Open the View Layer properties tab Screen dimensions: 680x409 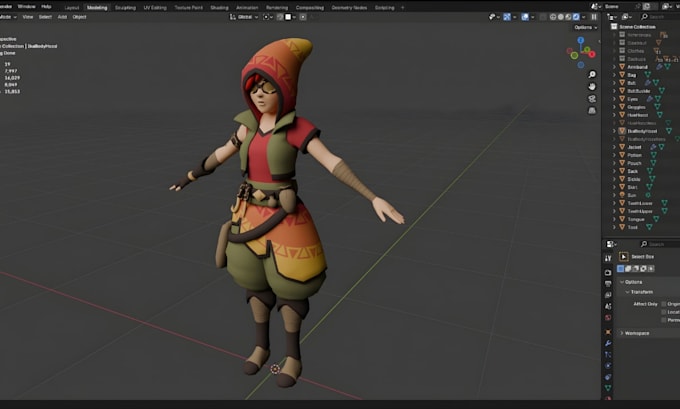click(x=608, y=295)
